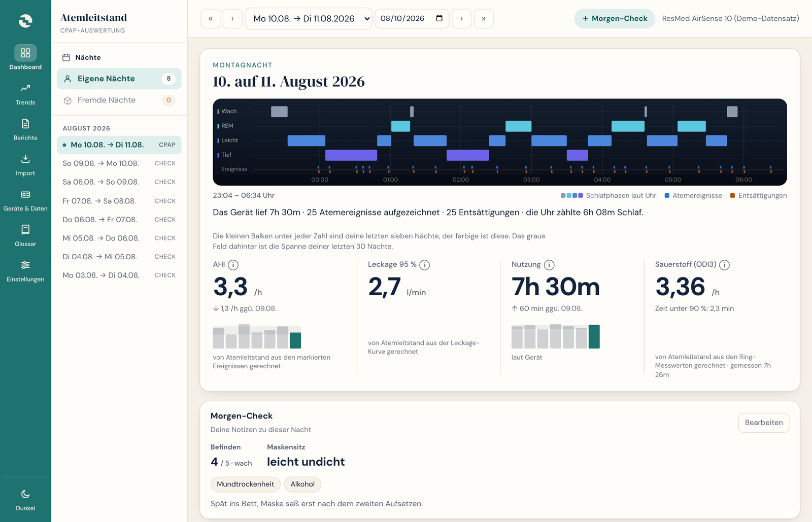Go to the previous night with ‹

(x=232, y=19)
